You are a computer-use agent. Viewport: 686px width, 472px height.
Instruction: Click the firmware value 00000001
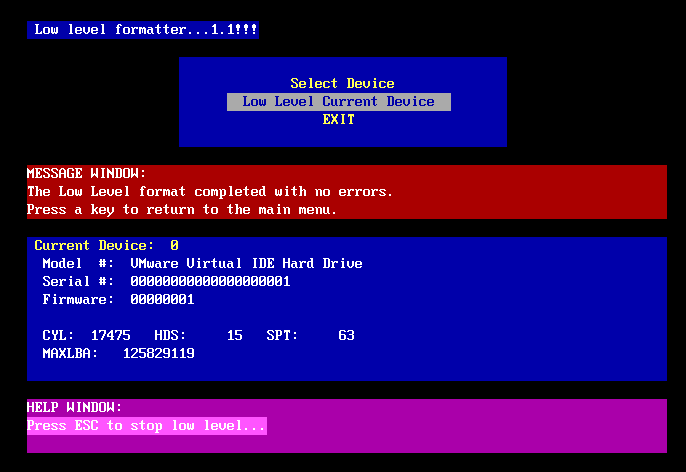coord(162,299)
